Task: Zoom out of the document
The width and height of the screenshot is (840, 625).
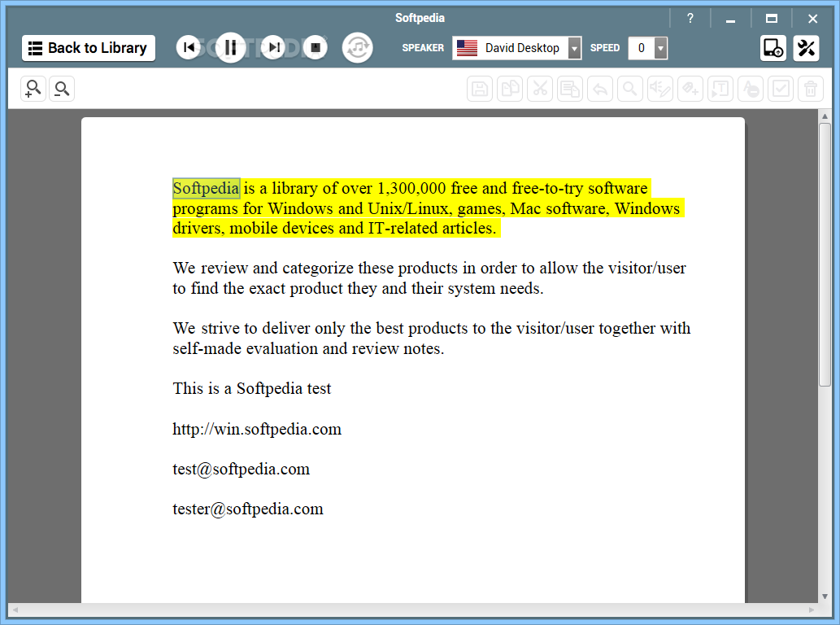Action: [62, 89]
